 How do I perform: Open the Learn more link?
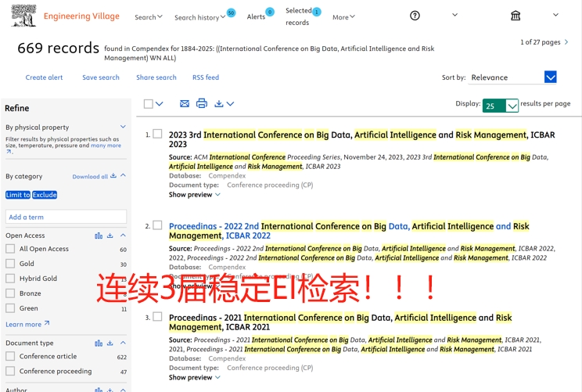27,324
